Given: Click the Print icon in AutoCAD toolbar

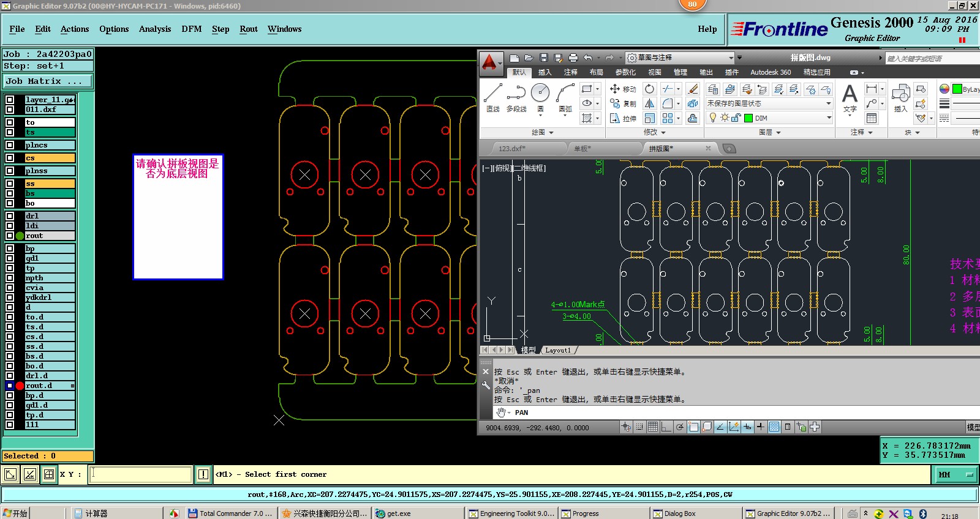Looking at the screenshot, I should point(573,58).
